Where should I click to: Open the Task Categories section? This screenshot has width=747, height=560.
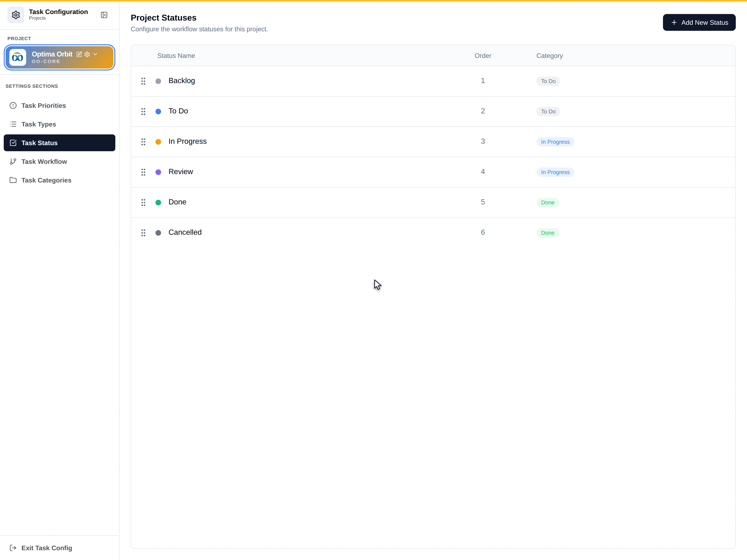[60, 180]
